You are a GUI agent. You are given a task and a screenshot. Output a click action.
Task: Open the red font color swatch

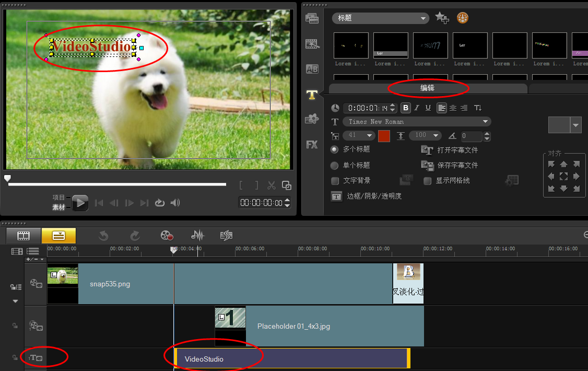pyautogui.click(x=384, y=136)
